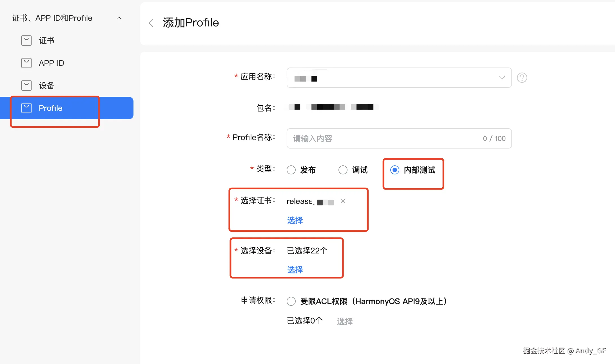Image resolution: width=615 pixels, height=364 pixels.
Task: Select the 发布 type radio button
Action: tap(291, 170)
